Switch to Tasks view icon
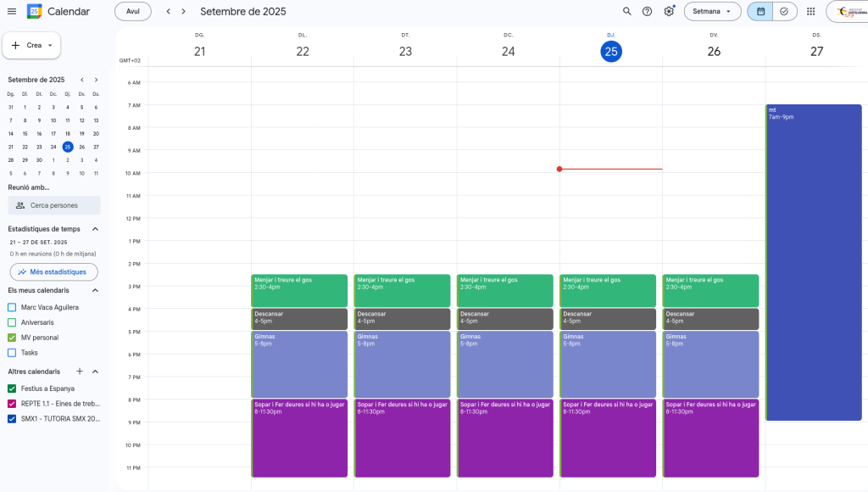 [x=784, y=11]
